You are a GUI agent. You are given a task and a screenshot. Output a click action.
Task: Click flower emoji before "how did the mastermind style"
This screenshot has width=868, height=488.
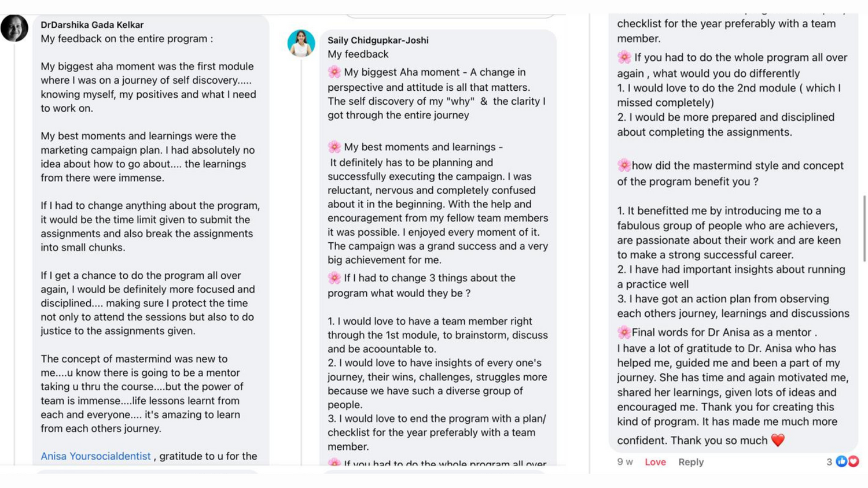(x=624, y=166)
